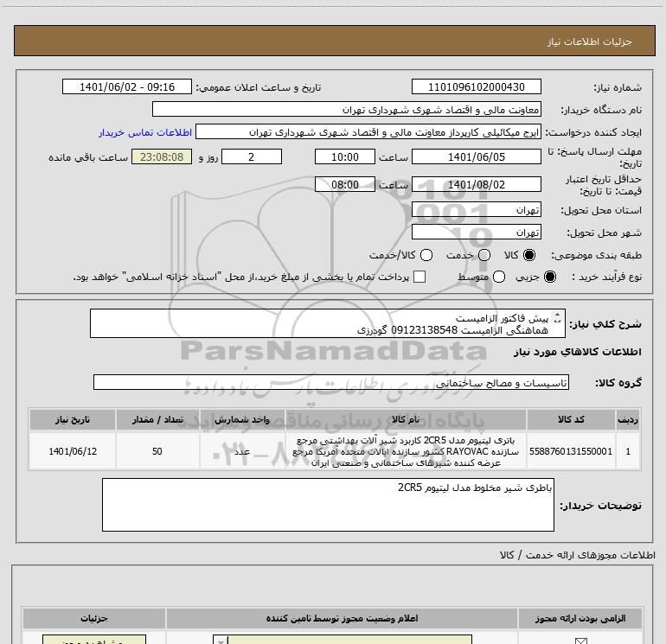Image resolution: width=666 pixels, height=644 pixels.
Task: Click the شماره نیاز field 1101096102000430
Action: [476, 87]
